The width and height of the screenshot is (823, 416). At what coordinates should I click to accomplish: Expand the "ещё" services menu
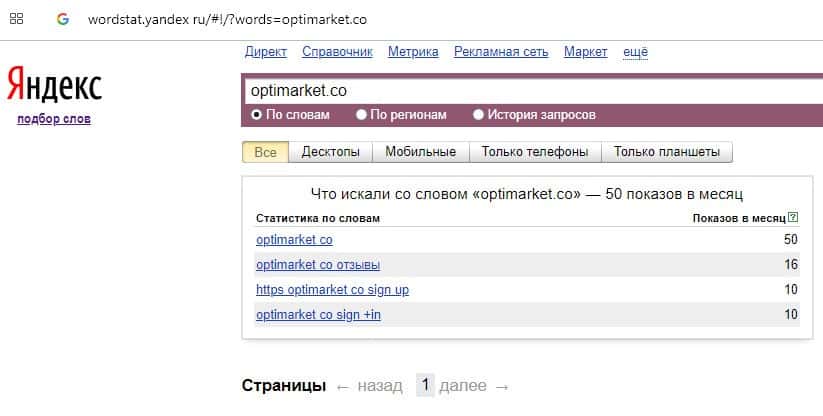[x=635, y=52]
